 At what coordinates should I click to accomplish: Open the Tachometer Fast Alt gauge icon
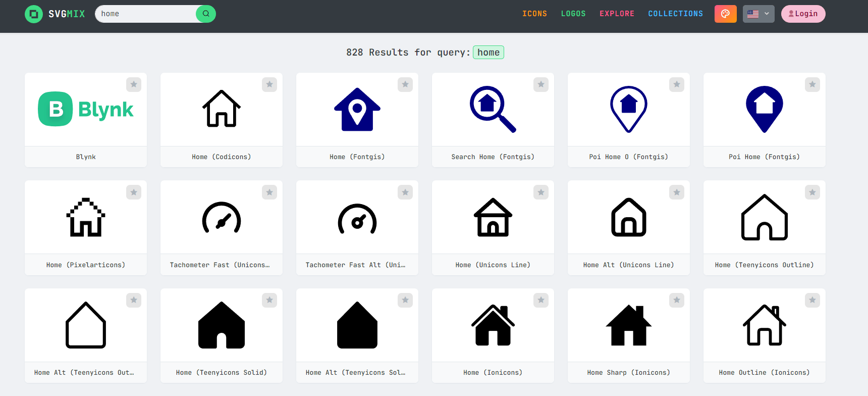pyautogui.click(x=357, y=218)
